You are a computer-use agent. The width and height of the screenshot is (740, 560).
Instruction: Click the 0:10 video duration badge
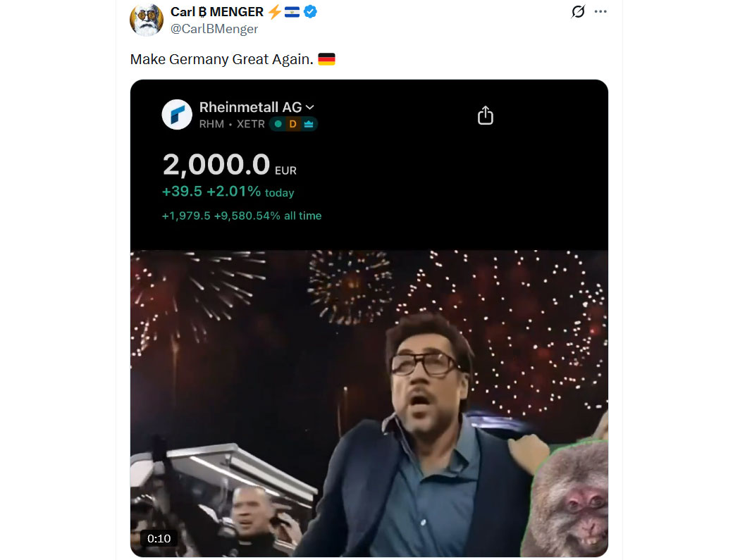tap(159, 538)
